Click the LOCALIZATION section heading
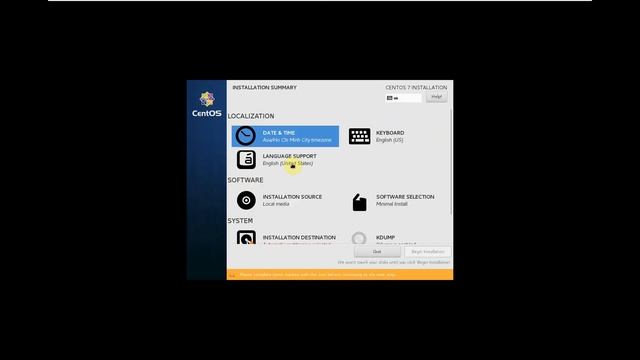The height and width of the screenshot is (360, 640). (251, 116)
